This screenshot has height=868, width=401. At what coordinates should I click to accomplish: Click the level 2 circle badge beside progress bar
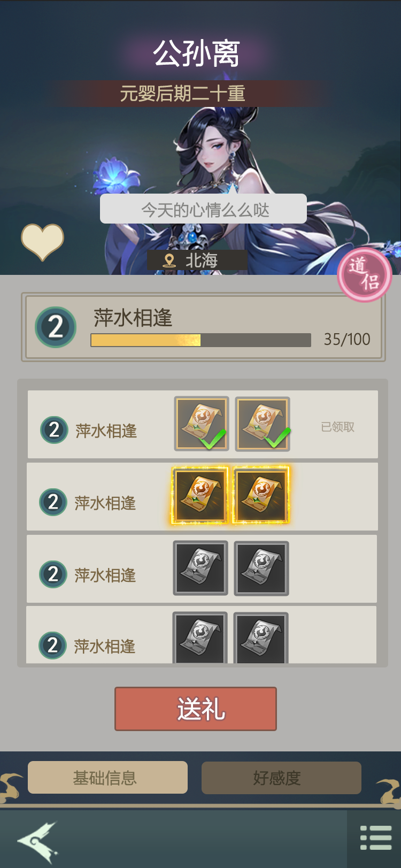(56, 327)
